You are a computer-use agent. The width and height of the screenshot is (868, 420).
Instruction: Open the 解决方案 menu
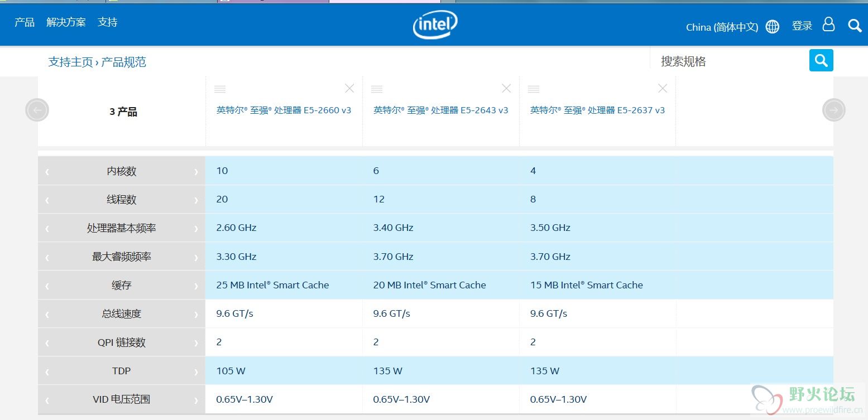[x=66, y=22]
